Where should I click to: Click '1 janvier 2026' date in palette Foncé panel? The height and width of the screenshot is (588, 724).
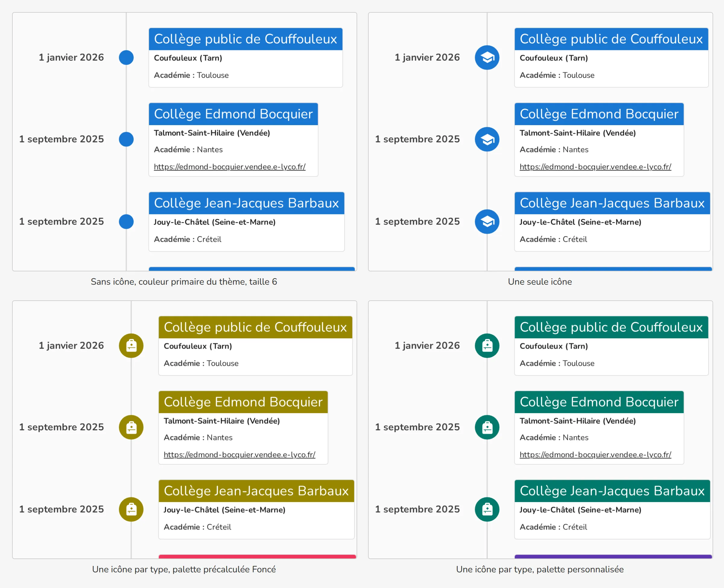pos(71,346)
